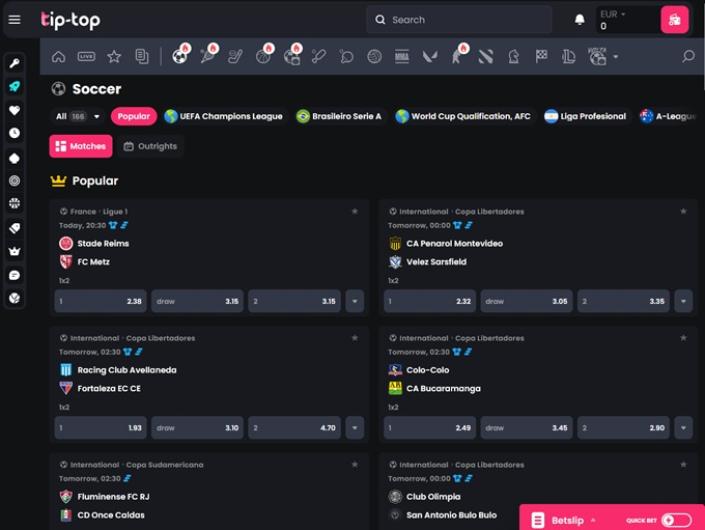The image size is (705, 530).
Task: Expand the EUR currency dropdown
Action: [x=624, y=14]
